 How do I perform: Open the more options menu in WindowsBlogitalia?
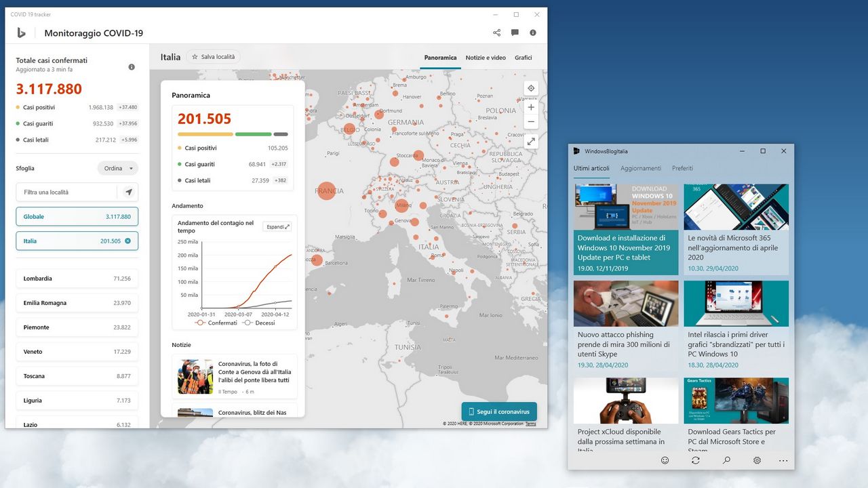coord(783,460)
